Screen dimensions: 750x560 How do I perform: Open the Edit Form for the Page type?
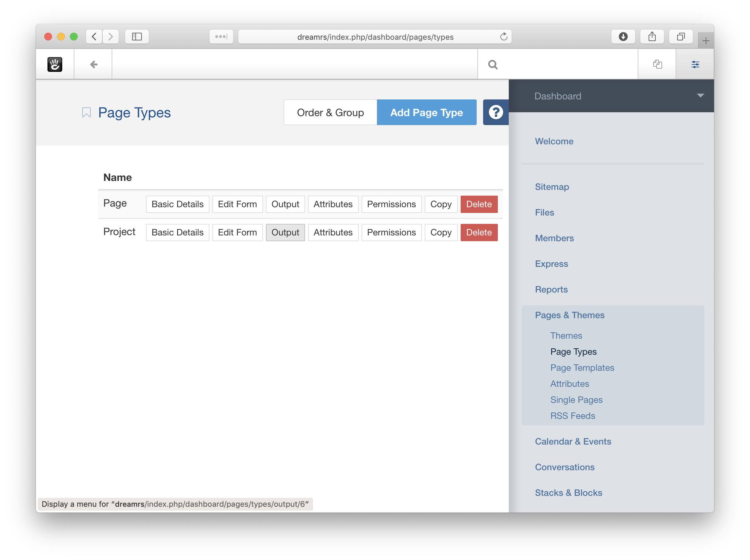[237, 204]
